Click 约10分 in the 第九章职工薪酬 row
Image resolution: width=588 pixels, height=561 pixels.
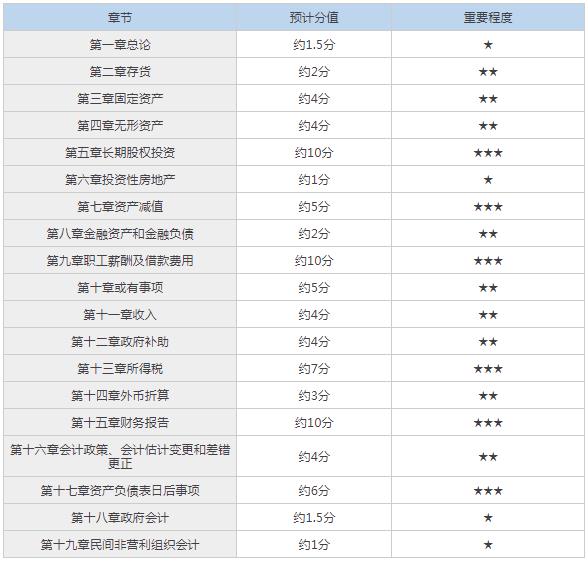314,261
